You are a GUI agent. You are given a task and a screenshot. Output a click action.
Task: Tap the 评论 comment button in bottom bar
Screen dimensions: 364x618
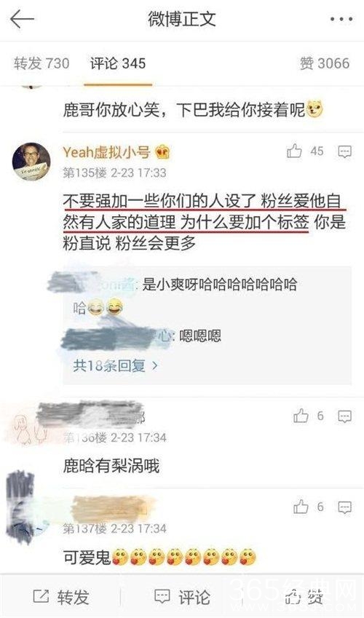click(x=182, y=597)
